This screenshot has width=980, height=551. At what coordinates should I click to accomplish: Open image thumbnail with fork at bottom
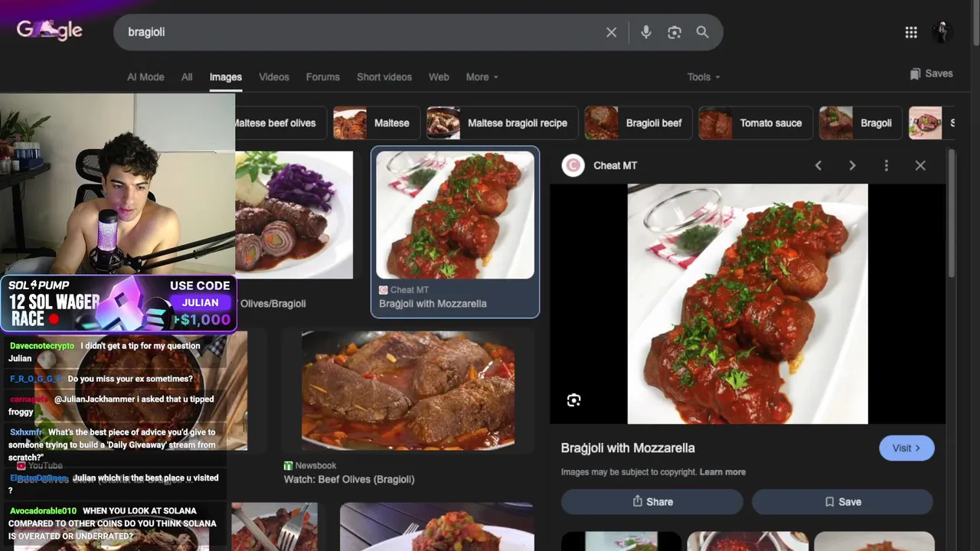click(274, 527)
